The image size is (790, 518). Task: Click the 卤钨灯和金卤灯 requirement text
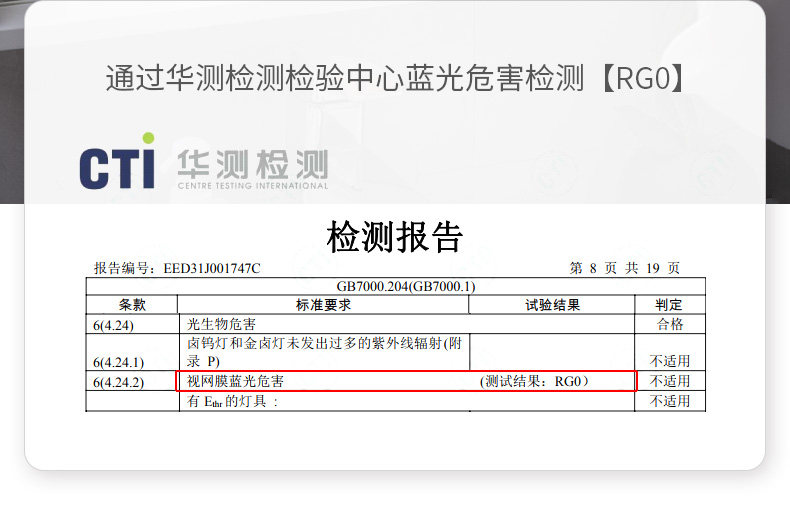324,352
